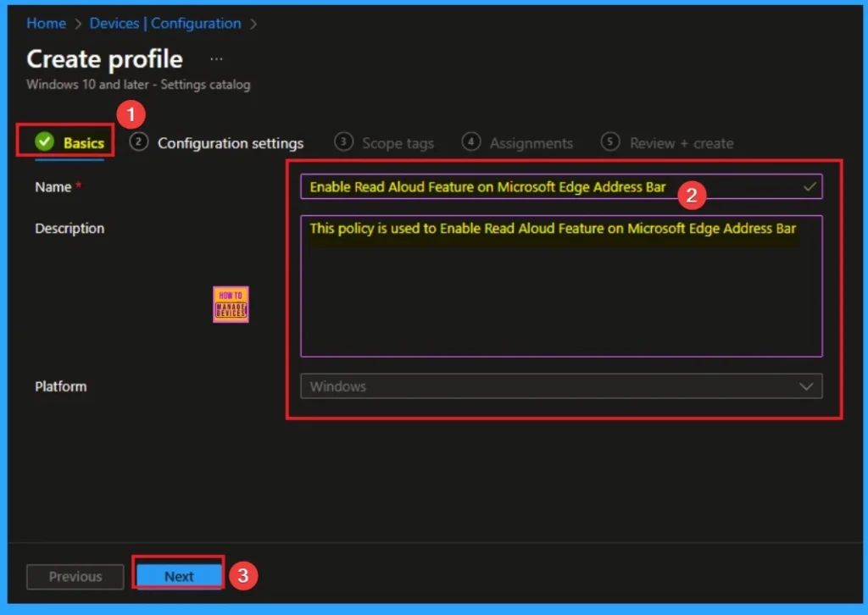
Task: Open the ellipsis menu beside Create profile
Action: tap(216, 58)
